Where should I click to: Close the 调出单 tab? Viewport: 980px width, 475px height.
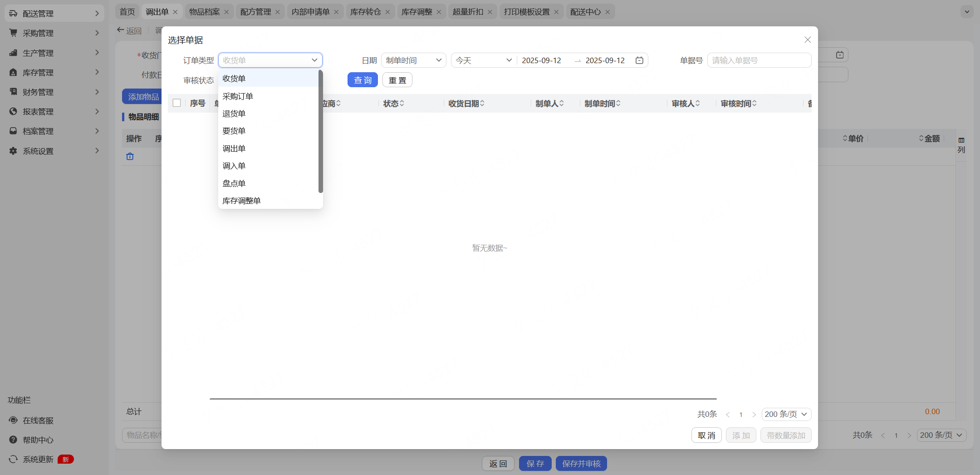(x=175, y=12)
